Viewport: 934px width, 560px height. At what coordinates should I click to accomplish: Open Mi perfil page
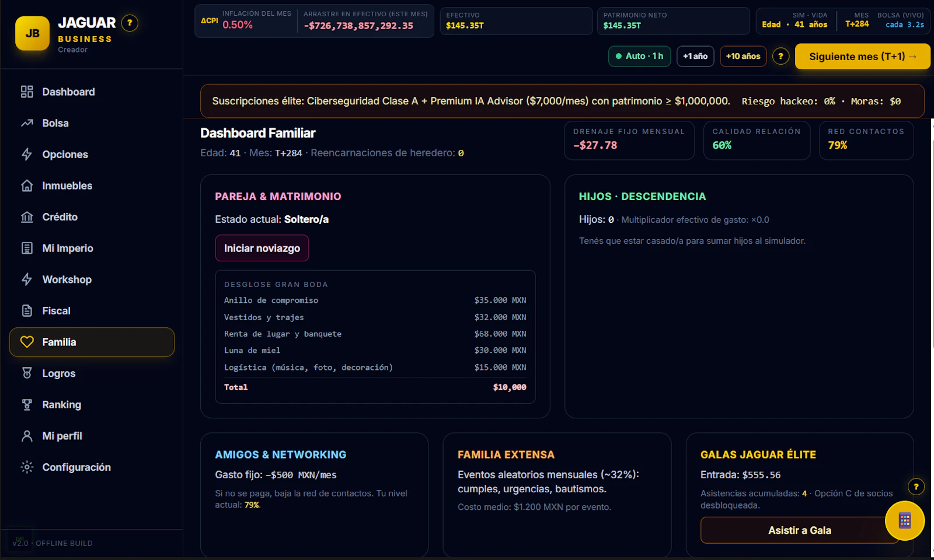92,436
